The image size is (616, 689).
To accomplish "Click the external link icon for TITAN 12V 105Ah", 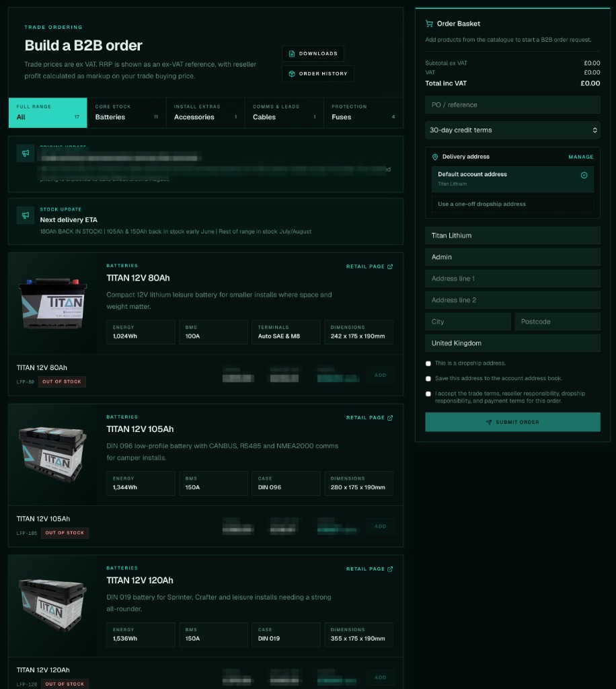I will tap(390, 418).
